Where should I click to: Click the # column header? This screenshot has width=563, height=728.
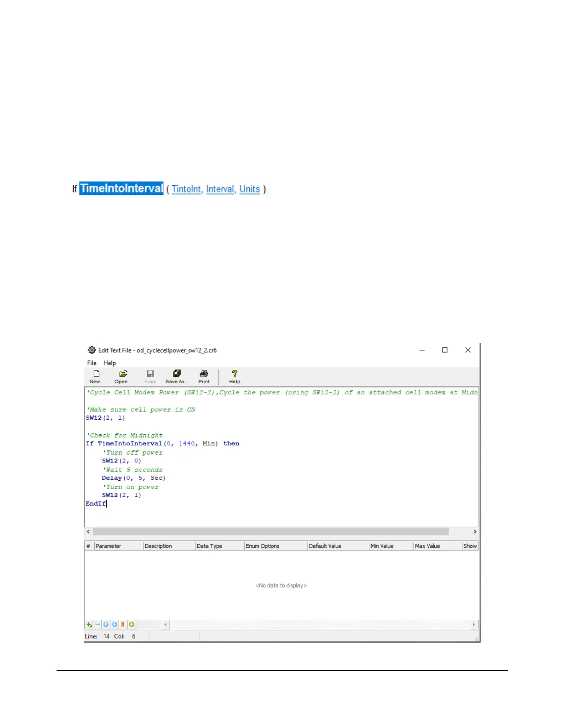tap(89, 546)
